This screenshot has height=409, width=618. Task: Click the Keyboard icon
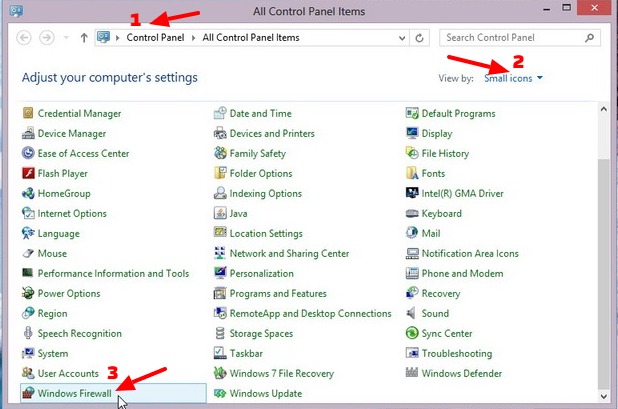(x=412, y=214)
